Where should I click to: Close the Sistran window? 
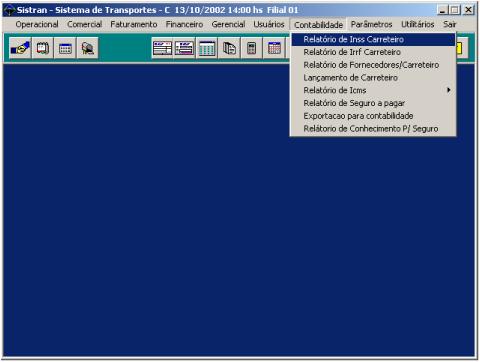[x=468, y=10]
